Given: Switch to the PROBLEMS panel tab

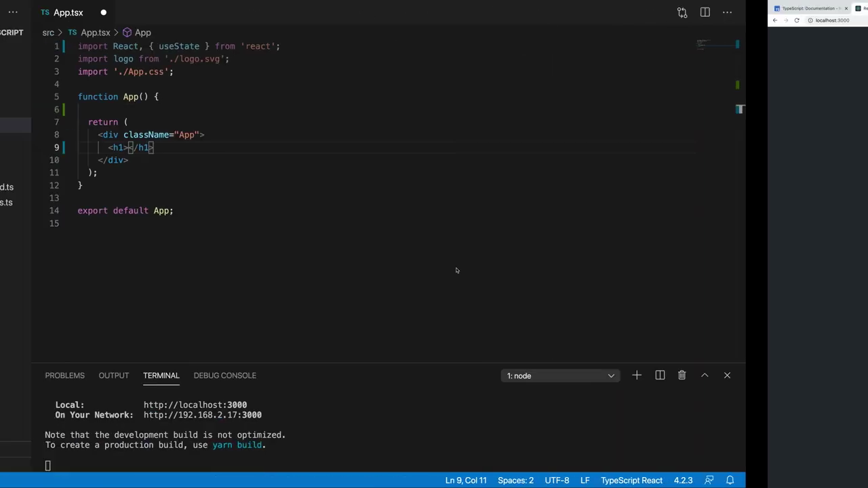Looking at the screenshot, I should tap(65, 375).
